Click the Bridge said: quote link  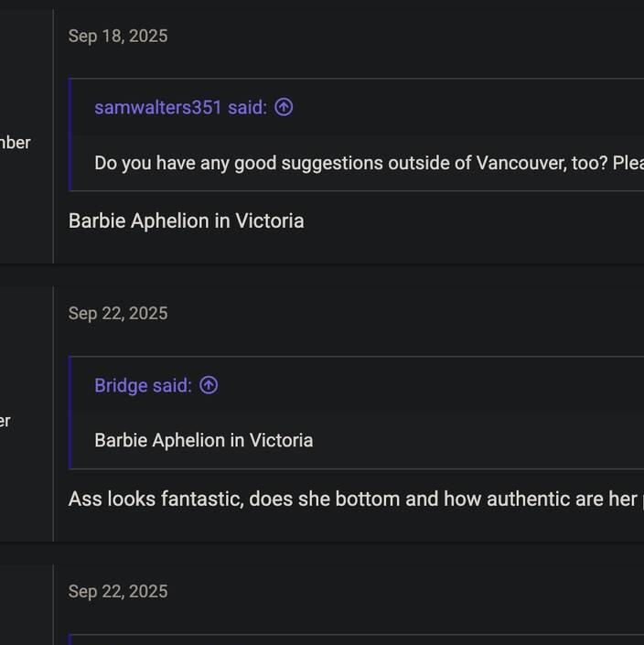(x=143, y=385)
